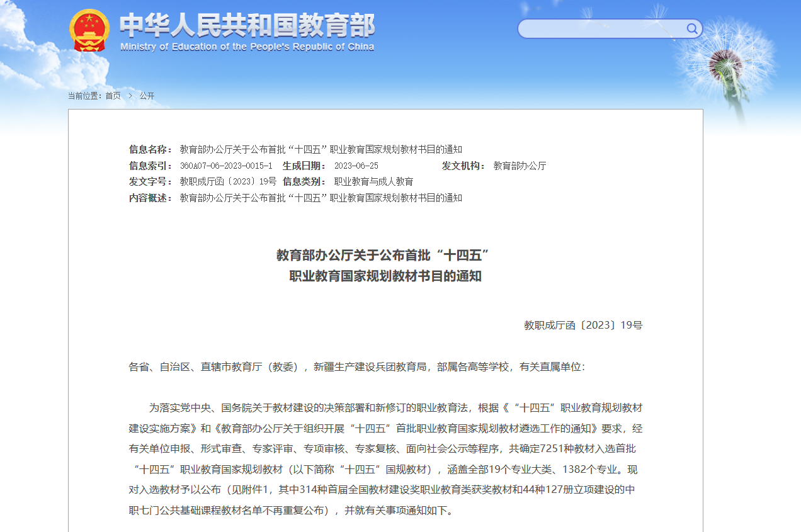Click the 发文机构 value 教育部办公厅
Image resolution: width=801 pixels, height=532 pixels.
(x=520, y=166)
